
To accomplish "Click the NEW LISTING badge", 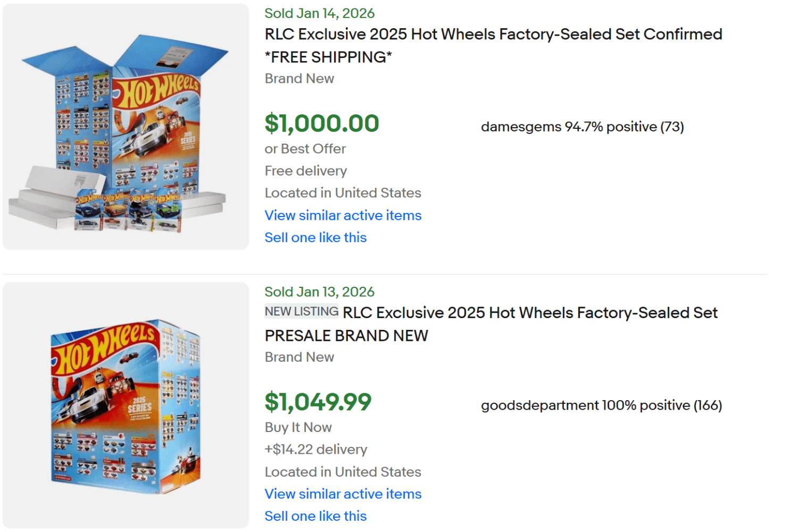I will coord(301,311).
